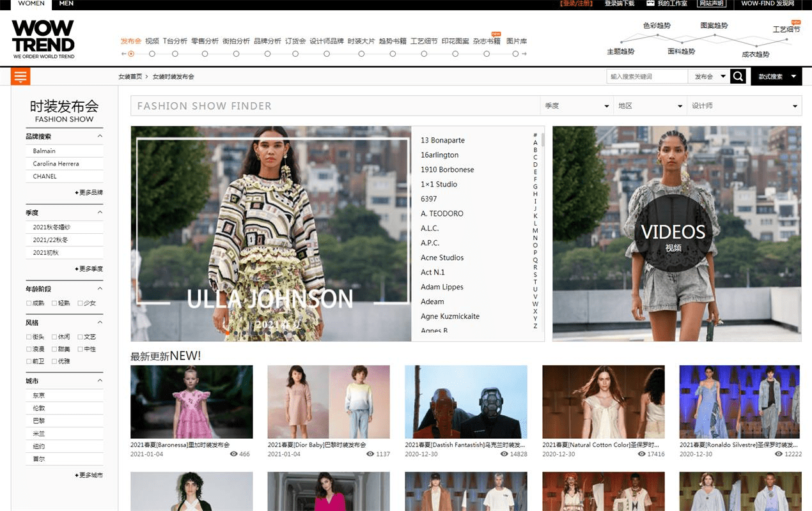Click the designer list scrollbar
This screenshot has height=511, width=812.
click(543, 140)
